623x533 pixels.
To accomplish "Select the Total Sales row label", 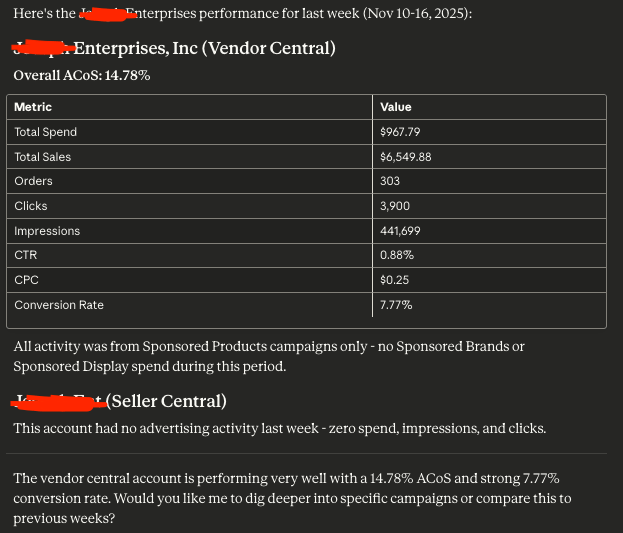I will 43,157.
